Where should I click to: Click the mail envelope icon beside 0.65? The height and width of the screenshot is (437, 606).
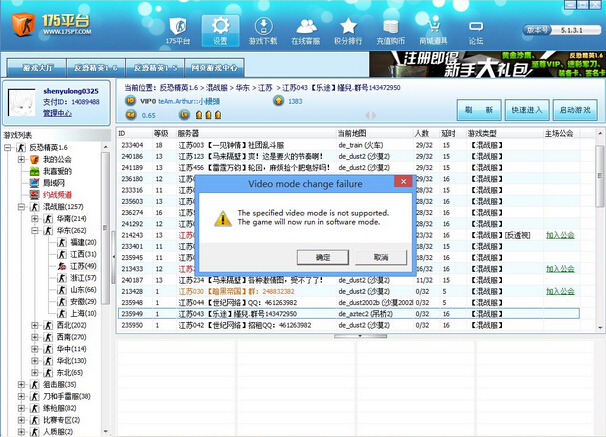click(x=131, y=115)
